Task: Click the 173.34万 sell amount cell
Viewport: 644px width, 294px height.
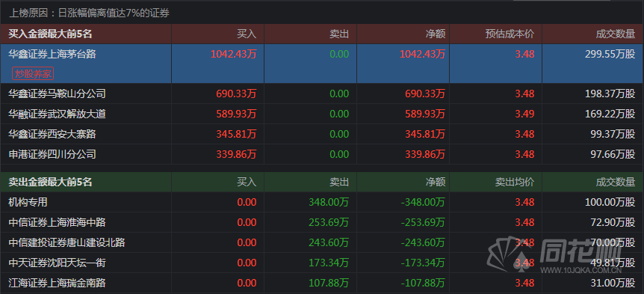Action: click(x=329, y=263)
